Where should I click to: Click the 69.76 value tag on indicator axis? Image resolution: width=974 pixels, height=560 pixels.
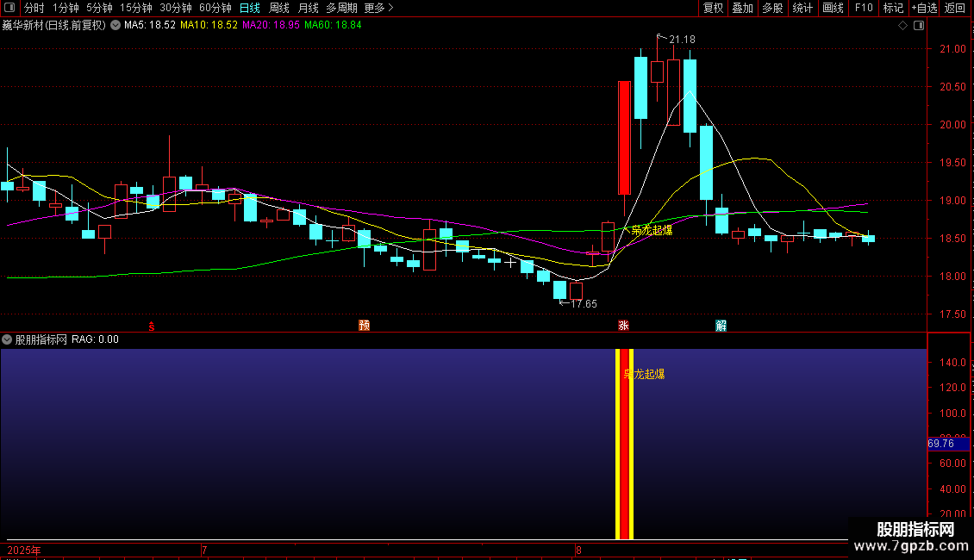(x=948, y=444)
